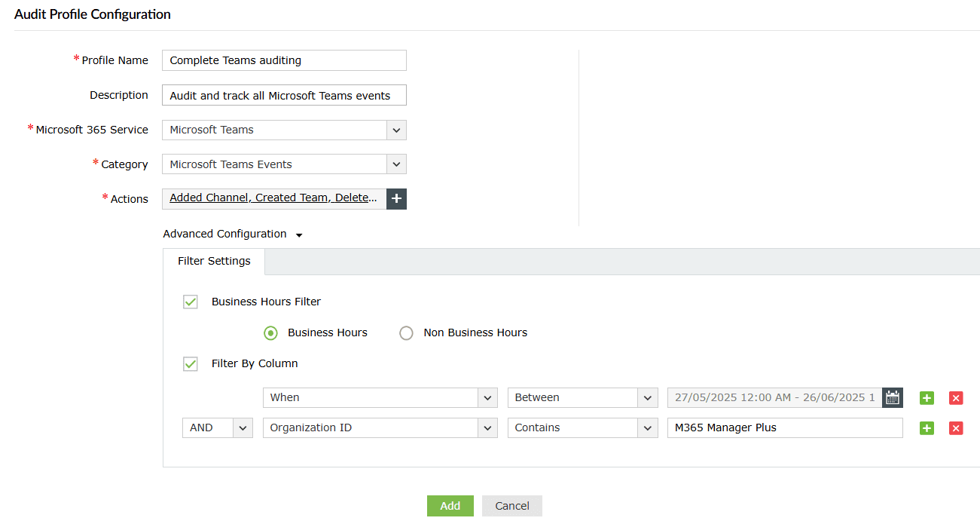Open the calendar date picker icon
This screenshot has width=980, height=524.
pyautogui.click(x=893, y=397)
